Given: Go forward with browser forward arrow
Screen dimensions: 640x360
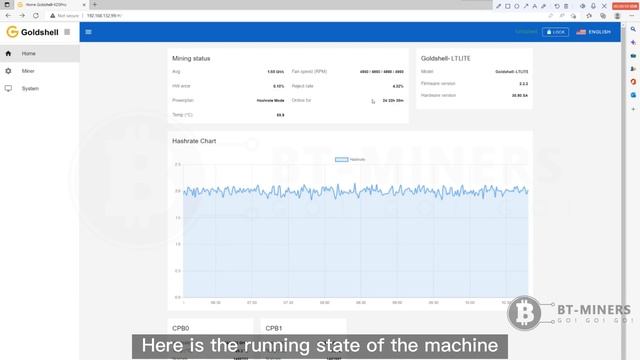Looking at the screenshot, I should pyautogui.click(x=22, y=16).
